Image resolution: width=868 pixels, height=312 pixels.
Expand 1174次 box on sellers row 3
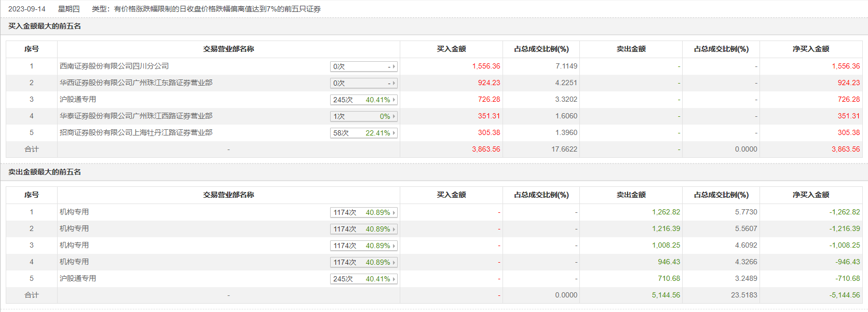(x=363, y=246)
